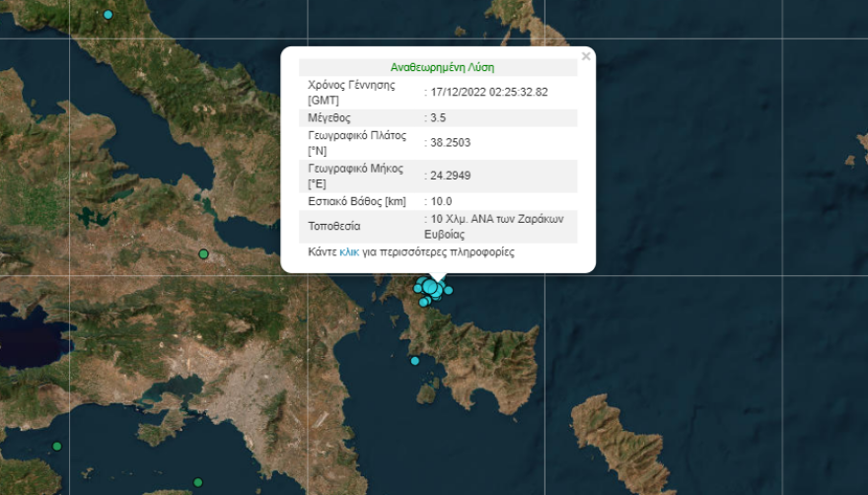Viewport: 868px width, 495px height.
Task: Select the cyan earthquake marker at top-left of map
Action: [x=108, y=15]
